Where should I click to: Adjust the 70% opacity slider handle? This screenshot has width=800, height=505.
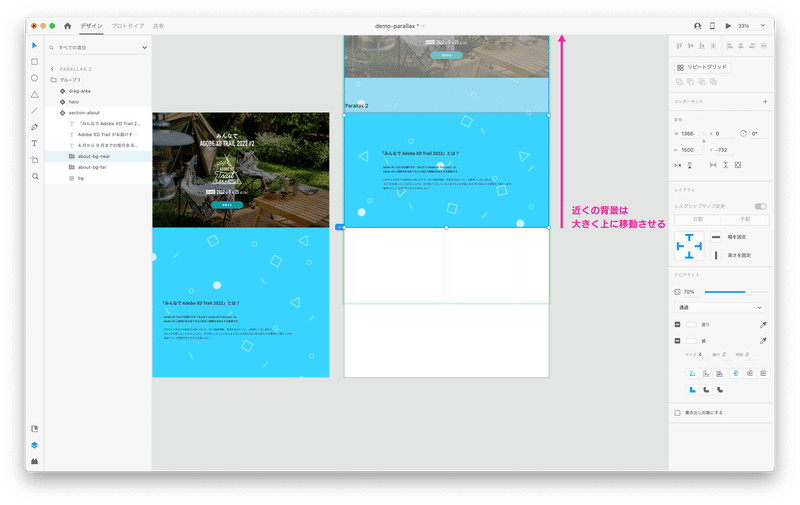(x=748, y=292)
